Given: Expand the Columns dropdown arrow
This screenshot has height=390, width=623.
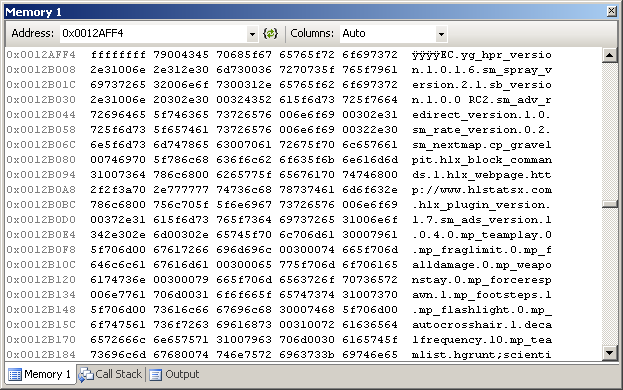Looking at the screenshot, I should coord(441,34).
